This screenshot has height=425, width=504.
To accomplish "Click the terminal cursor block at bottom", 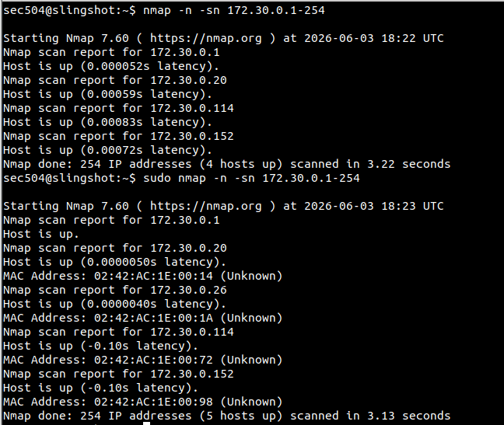I will point(146,423).
